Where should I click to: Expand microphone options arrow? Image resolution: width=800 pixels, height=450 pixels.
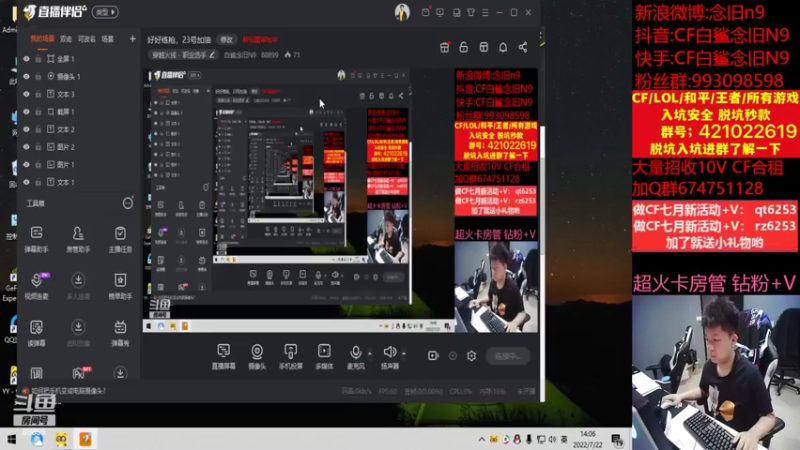pyautogui.click(x=370, y=353)
